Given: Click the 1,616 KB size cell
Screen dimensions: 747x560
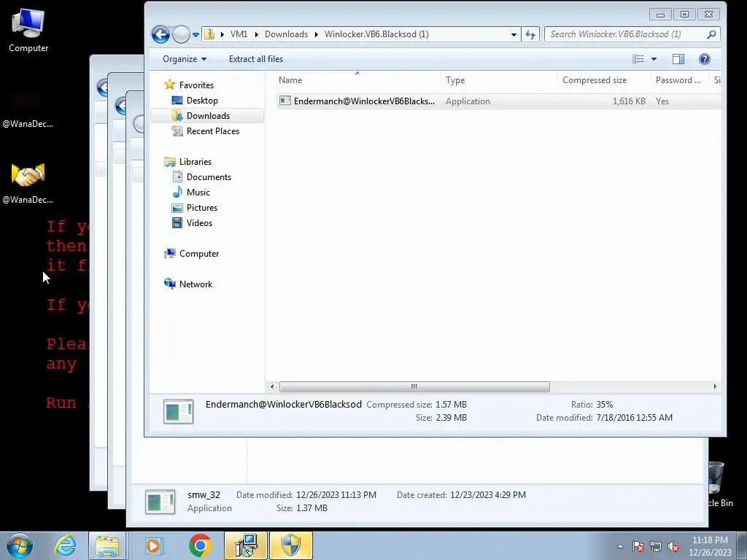Looking at the screenshot, I should point(629,101).
